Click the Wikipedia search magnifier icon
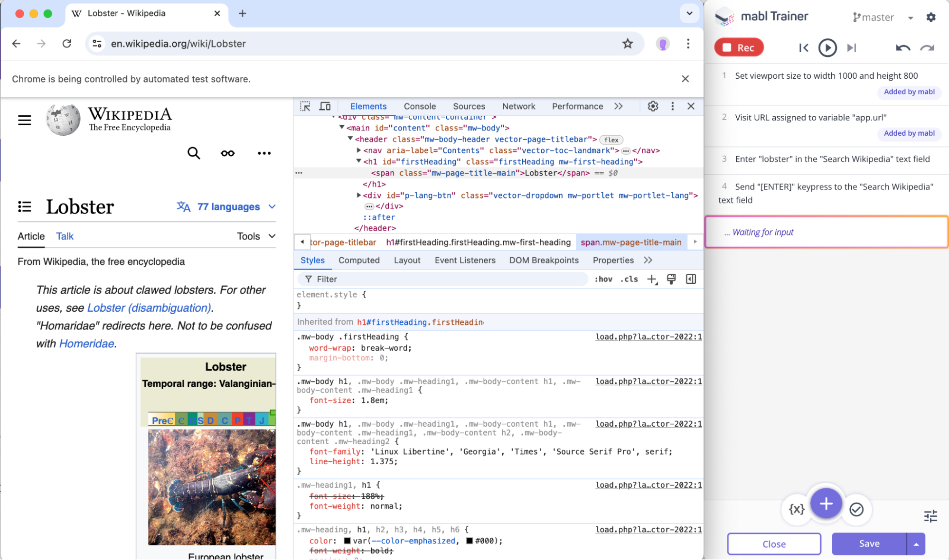Viewport: 949px width, 560px height. 193,153
